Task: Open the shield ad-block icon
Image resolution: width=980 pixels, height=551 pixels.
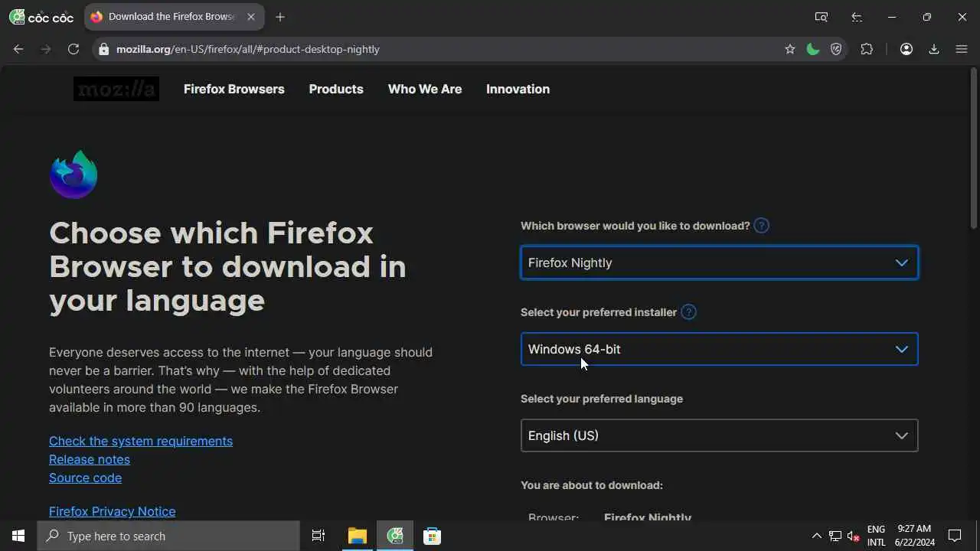Action: coord(836,49)
